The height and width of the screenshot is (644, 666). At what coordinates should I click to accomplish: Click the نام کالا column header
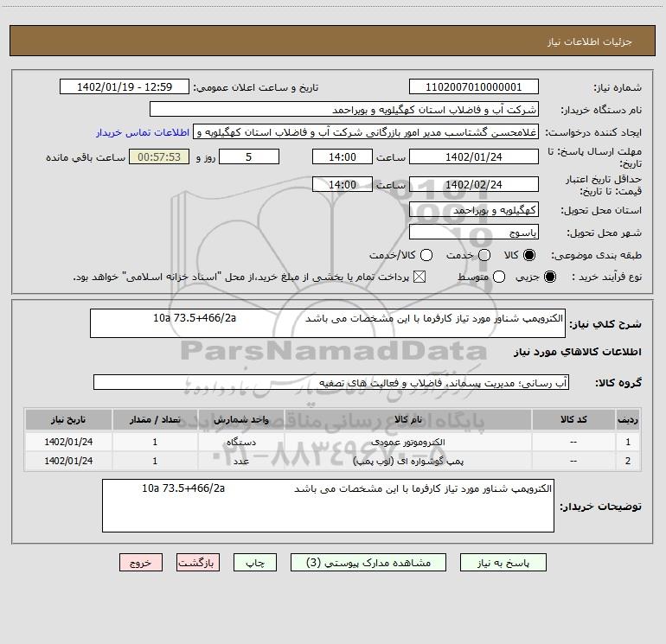click(407, 419)
